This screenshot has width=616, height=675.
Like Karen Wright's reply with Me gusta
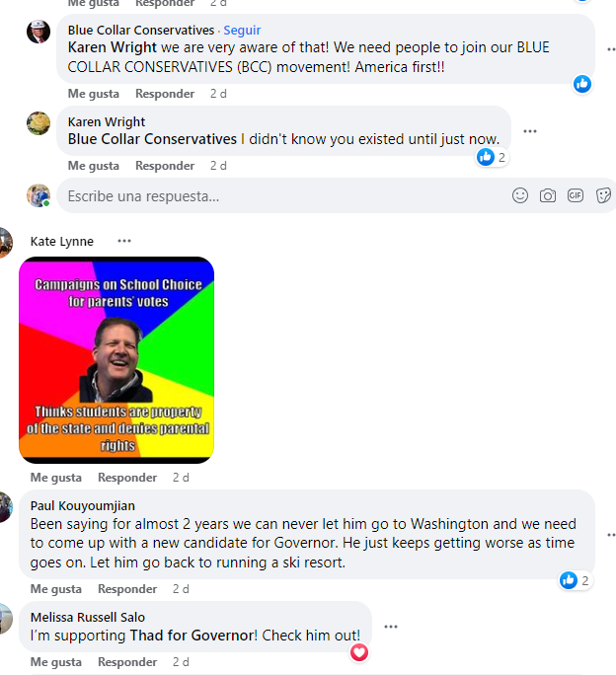tap(94, 166)
